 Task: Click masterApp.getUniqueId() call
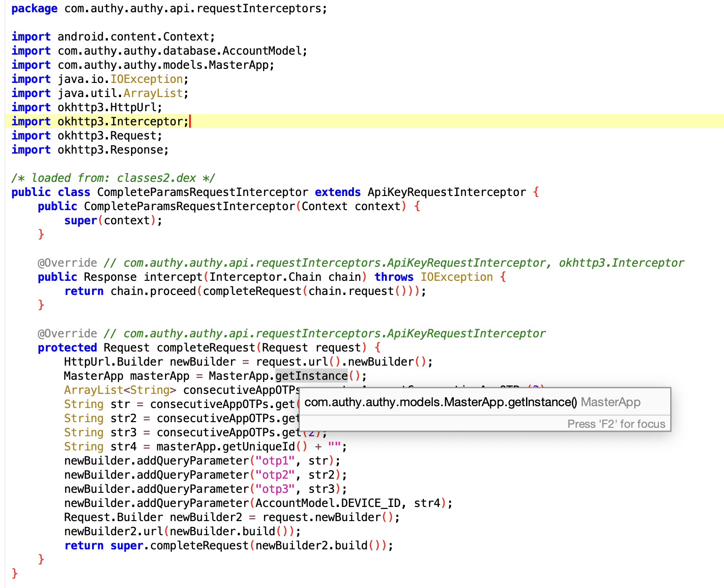[232, 447]
